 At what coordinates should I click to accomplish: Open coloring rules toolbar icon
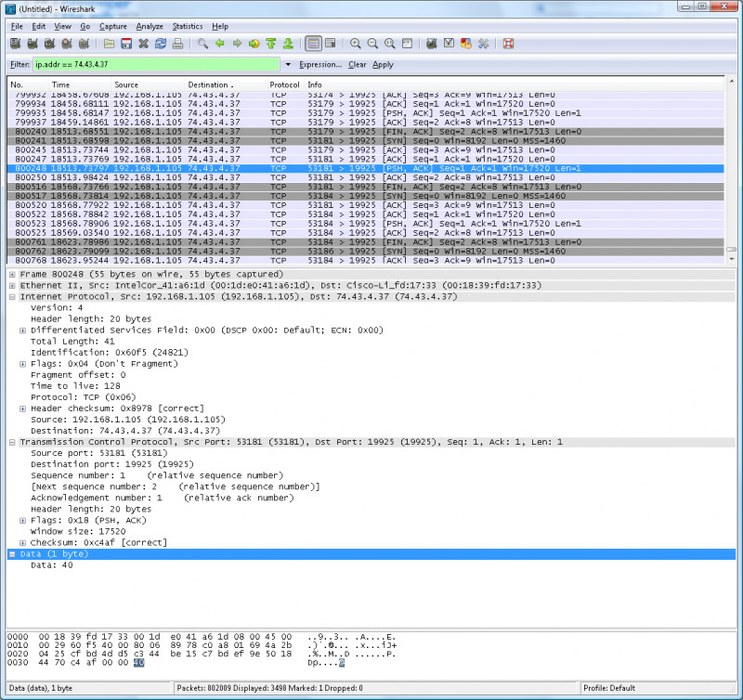(x=466, y=44)
